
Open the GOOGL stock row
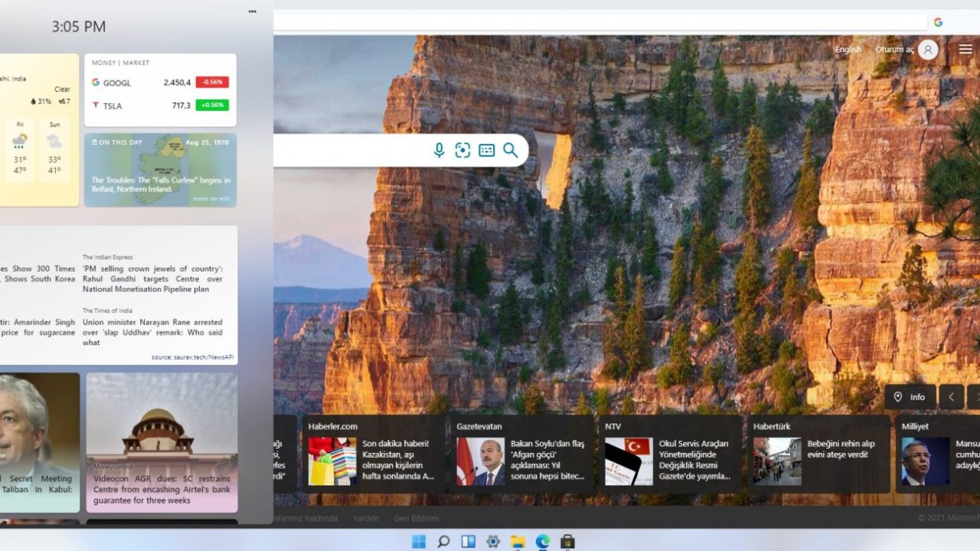[x=160, y=83]
